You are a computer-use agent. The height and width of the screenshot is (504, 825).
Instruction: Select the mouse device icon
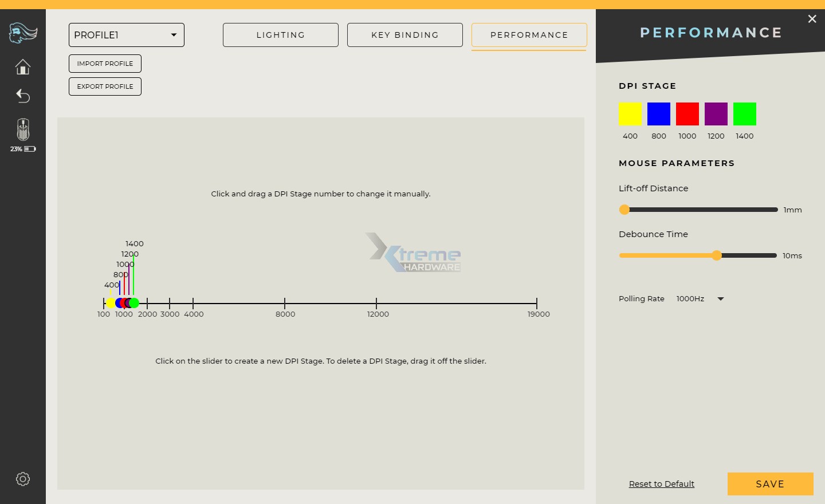pos(23,129)
